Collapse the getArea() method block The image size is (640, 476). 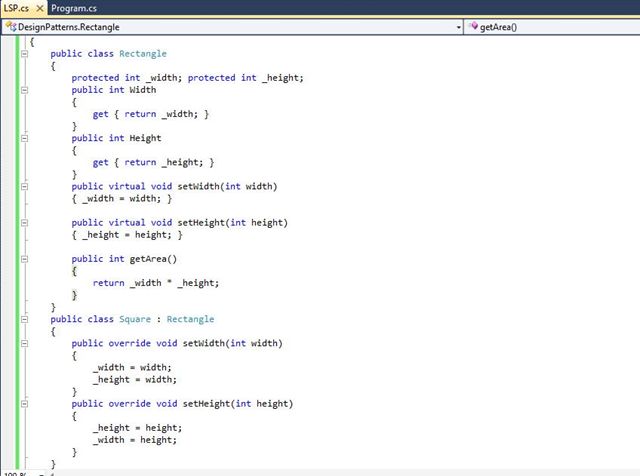[x=24, y=259]
